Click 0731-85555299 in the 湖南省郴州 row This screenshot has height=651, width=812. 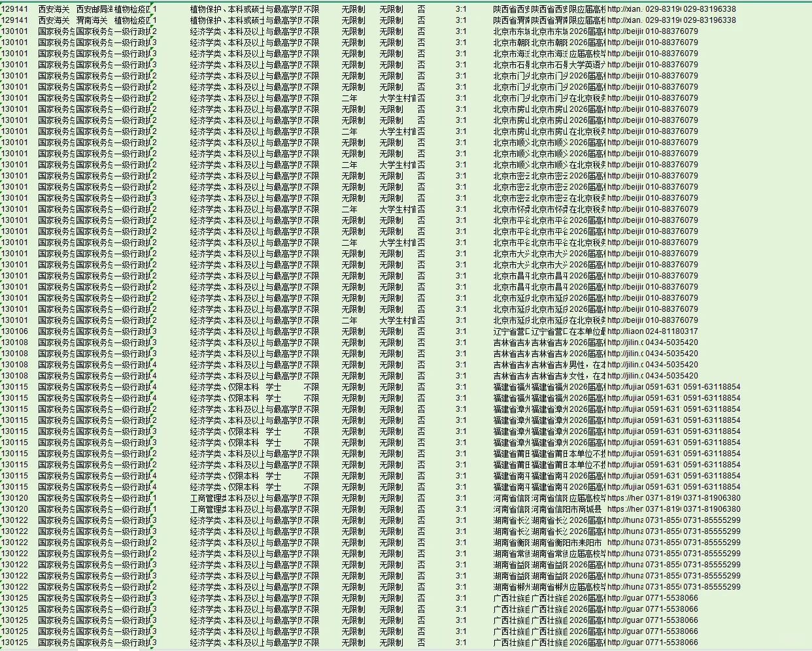(x=712, y=587)
